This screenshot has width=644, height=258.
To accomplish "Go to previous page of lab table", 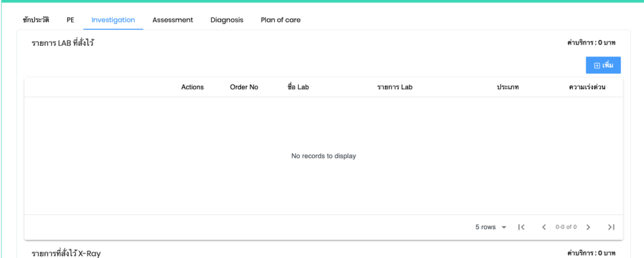I will pyautogui.click(x=543, y=227).
